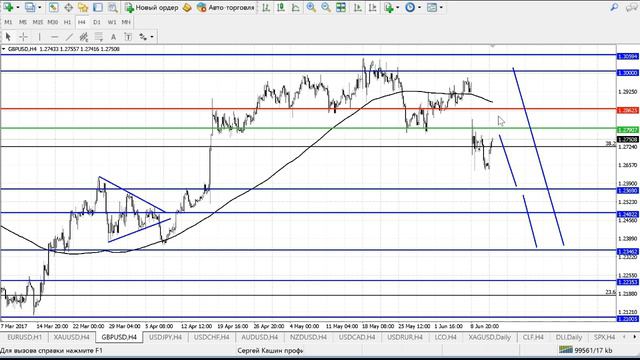The height and width of the screenshot is (360, 640).
Task: Click the New Chart plus icon
Action: [8, 7]
